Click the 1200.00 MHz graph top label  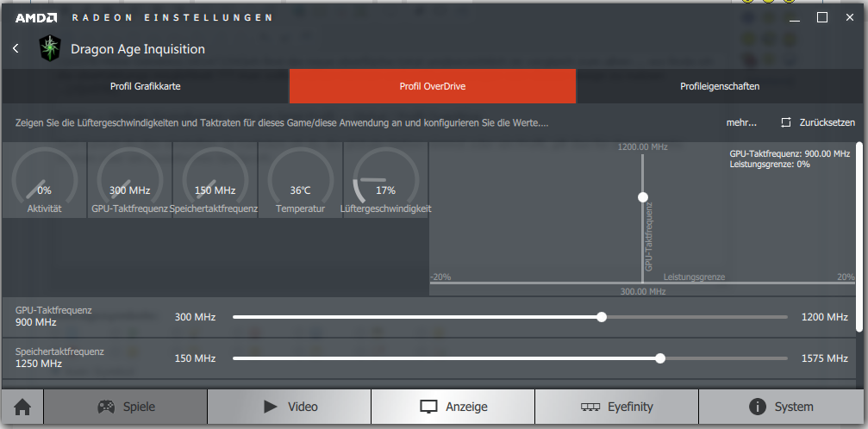[x=643, y=147]
